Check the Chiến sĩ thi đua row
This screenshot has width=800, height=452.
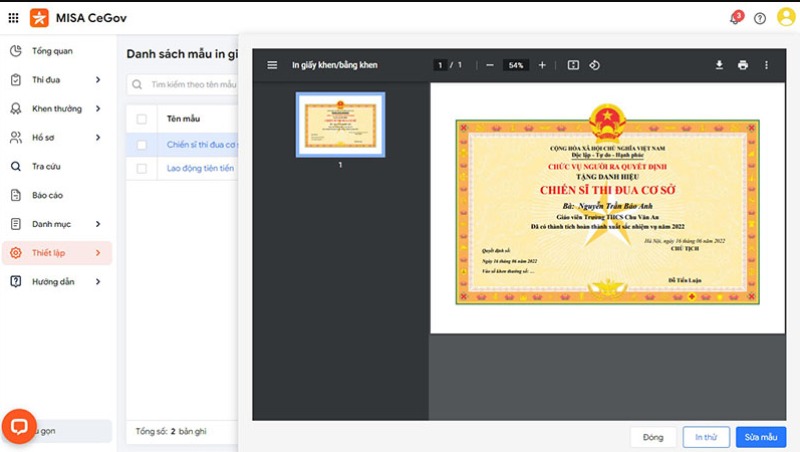pos(142,144)
